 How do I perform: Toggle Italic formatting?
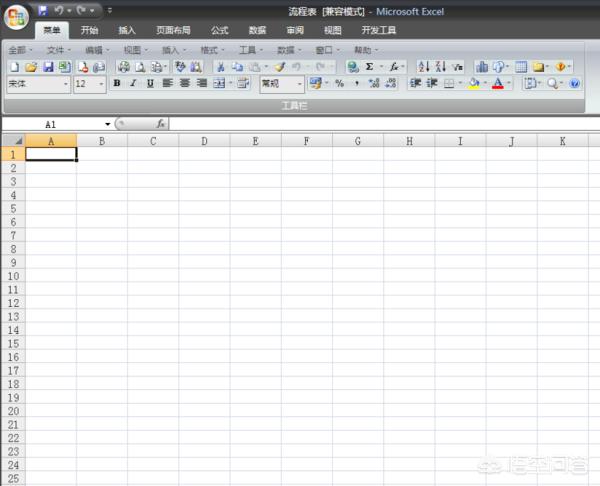(x=133, y=84)
